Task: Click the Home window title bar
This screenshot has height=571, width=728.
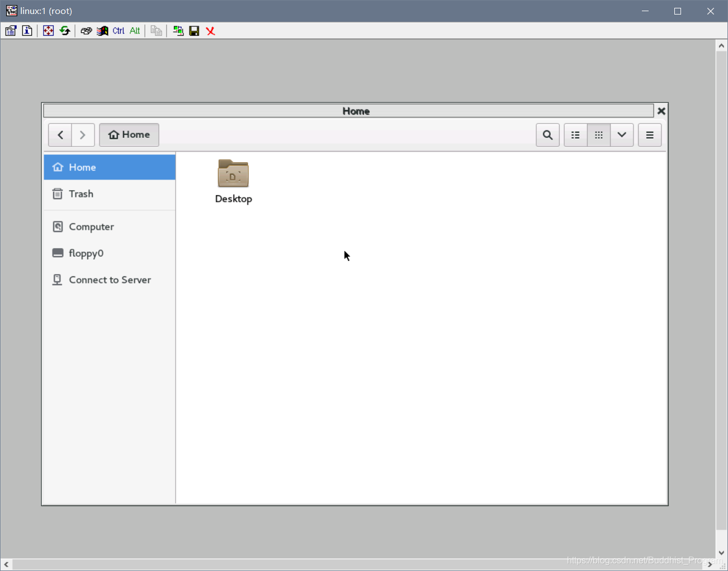Action: (x=348, y=111)
